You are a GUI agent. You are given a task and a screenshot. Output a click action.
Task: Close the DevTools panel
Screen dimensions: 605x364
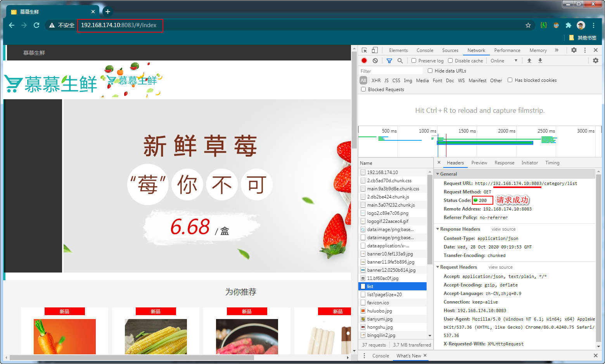[x=596, y=50]
